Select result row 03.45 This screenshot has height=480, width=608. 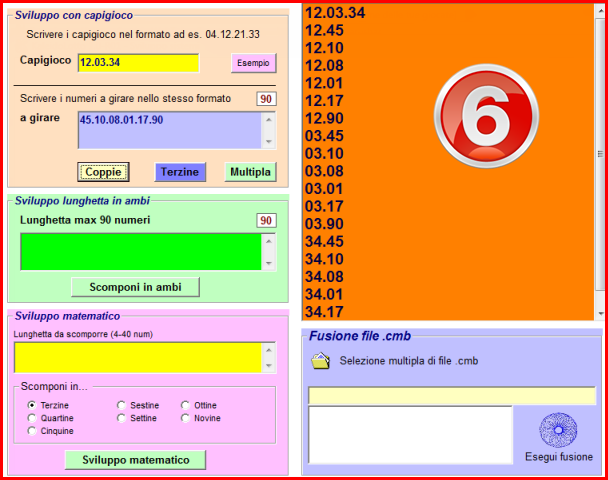point(324,136)
